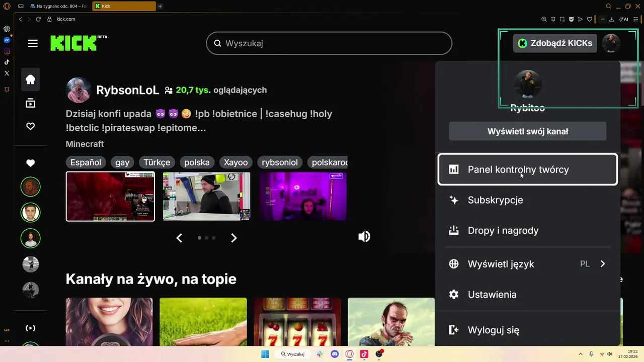This screenshot has width=644, height=362.
Task: Click the Opera GX logo menu
Action: [7, 6]
